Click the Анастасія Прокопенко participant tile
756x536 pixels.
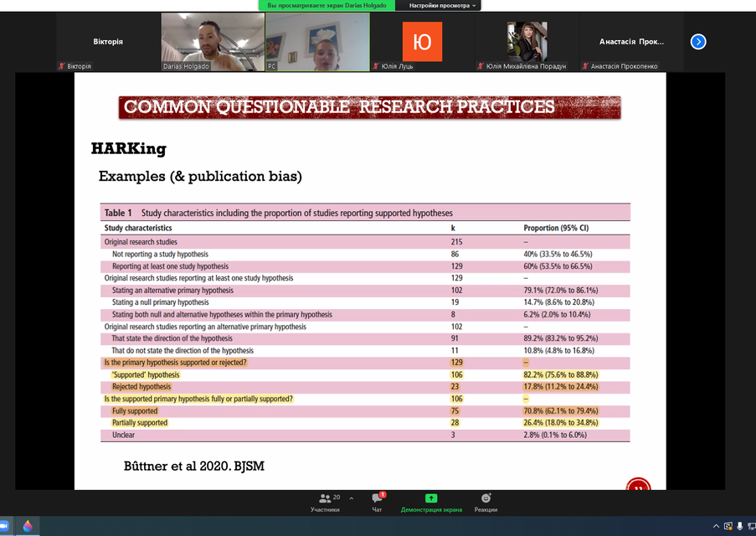tap(631, 41)
